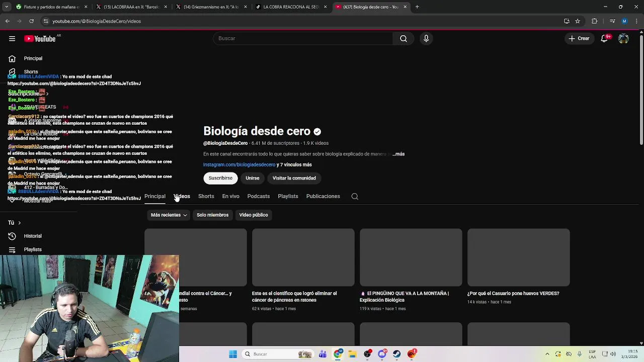This screenshot has width=644, height=362.
Task: Open the instagram.com/biologiadesdecero link
Action: 239,164
